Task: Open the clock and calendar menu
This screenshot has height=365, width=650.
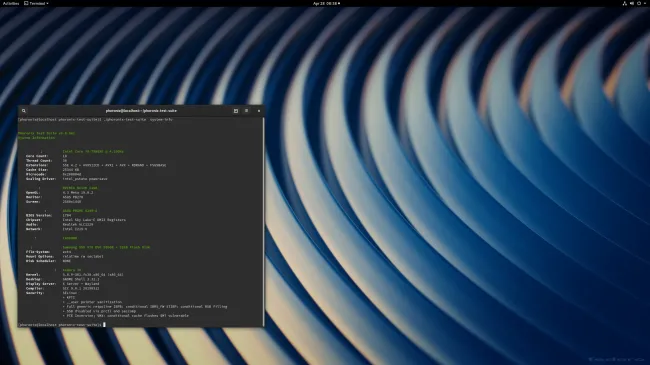Action: click(326, 3)
